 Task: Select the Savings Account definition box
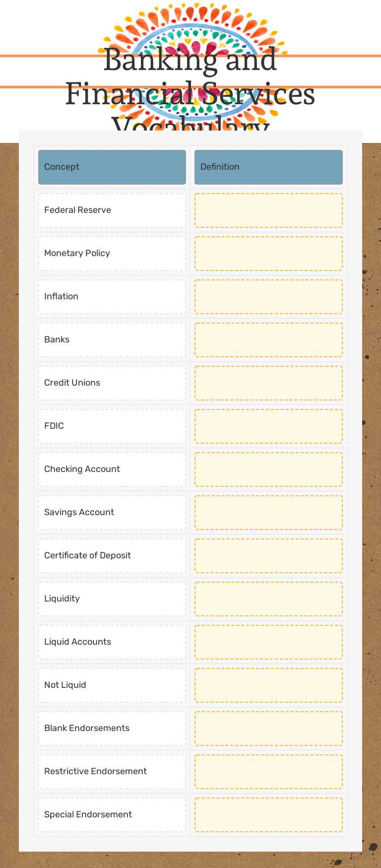[268, 513]
